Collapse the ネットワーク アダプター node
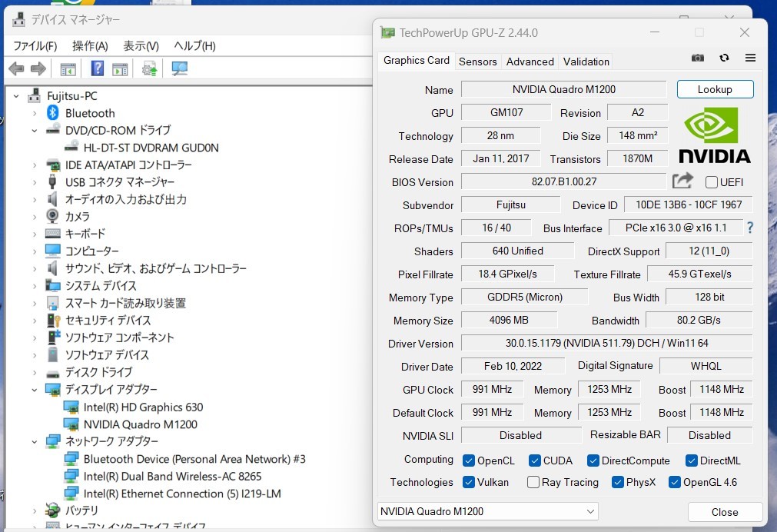 pyautogui.click(x=34, y=442)
